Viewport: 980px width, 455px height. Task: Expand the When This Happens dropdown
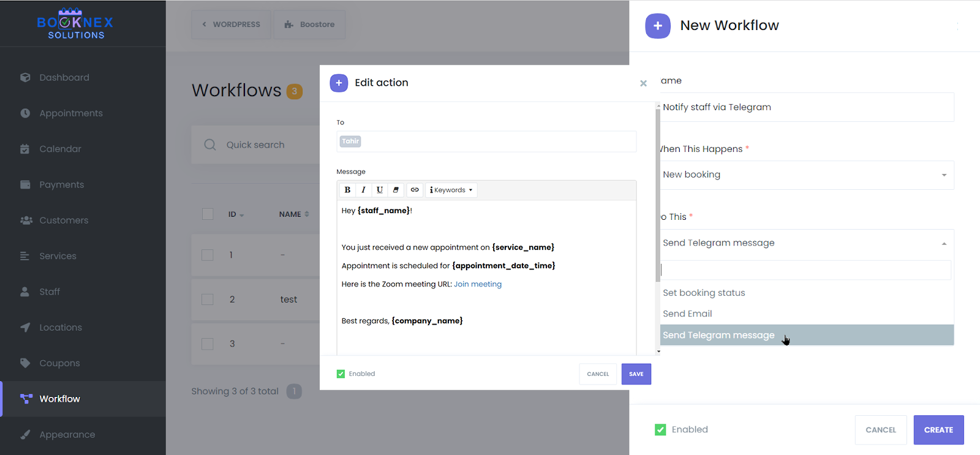point(806,175)
